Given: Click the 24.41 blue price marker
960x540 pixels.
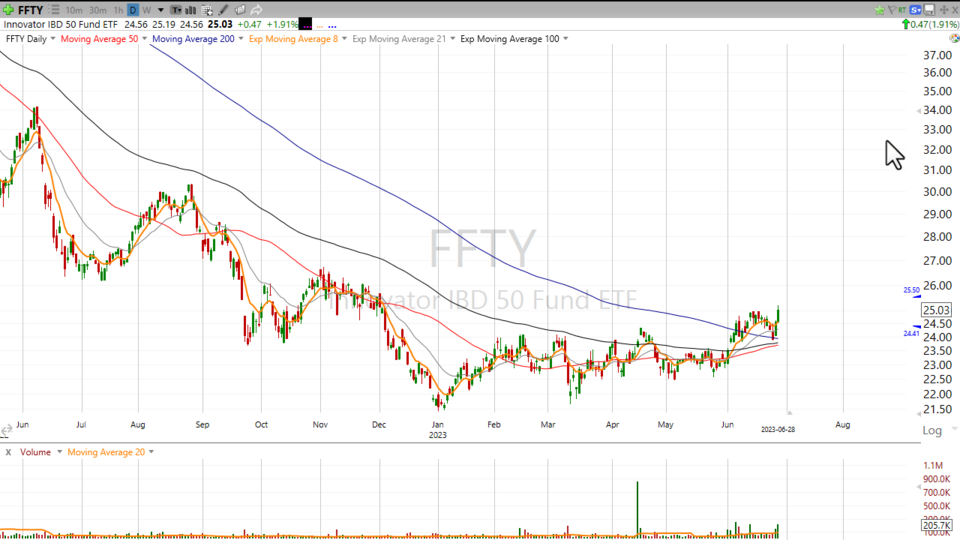Looking at the screenshot, I should pyautogui.click(x=912, y=333).
